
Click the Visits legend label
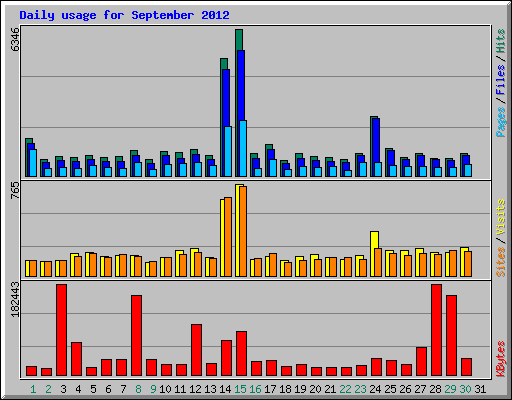click(x=501, y=218)
